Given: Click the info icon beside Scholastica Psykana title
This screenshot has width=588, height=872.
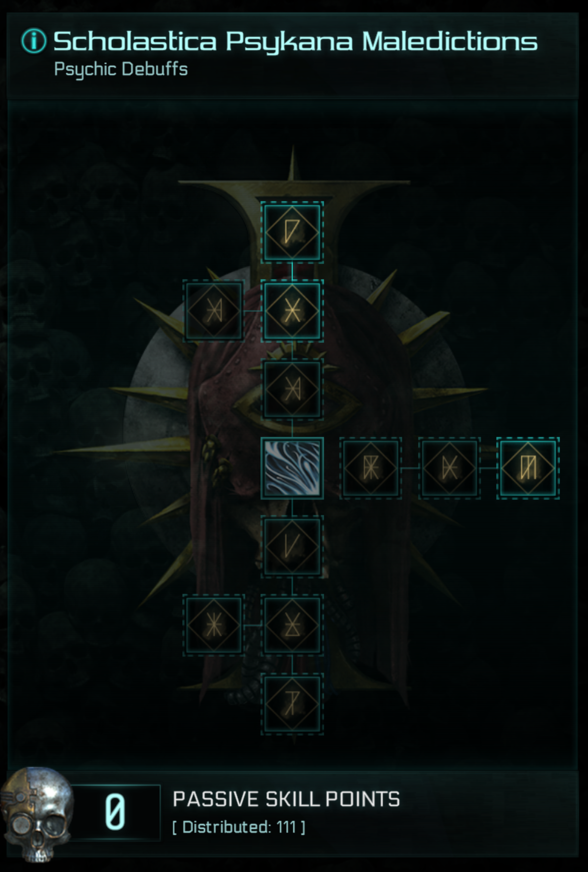Looking at the screenshot, I should [x=34, y=41].
